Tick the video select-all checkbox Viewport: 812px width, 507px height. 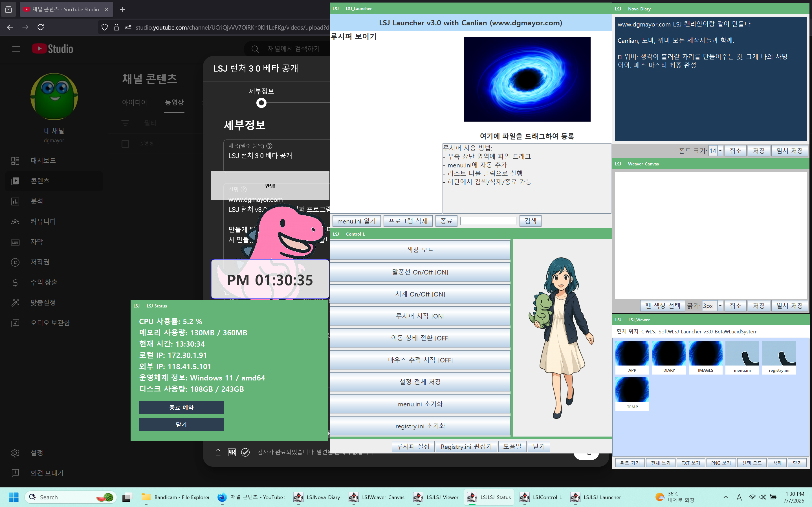125,143
